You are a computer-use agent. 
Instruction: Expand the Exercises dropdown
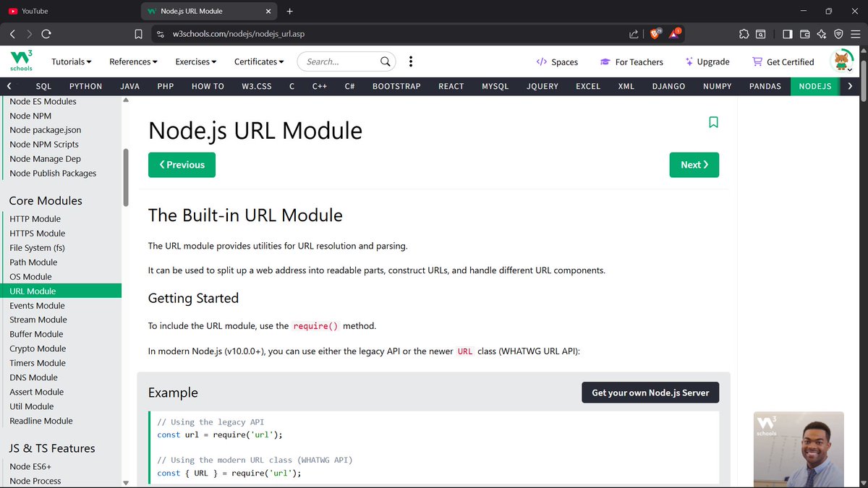coord(196,61)
